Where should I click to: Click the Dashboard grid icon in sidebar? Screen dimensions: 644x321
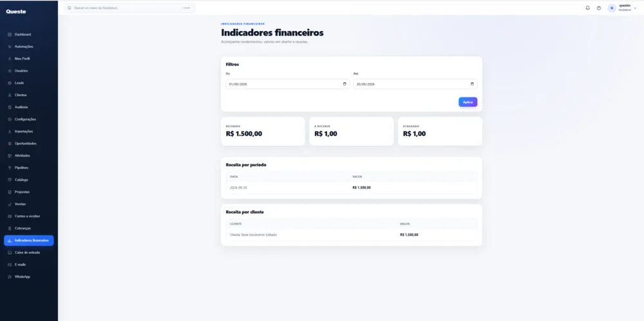click(10, 35)
